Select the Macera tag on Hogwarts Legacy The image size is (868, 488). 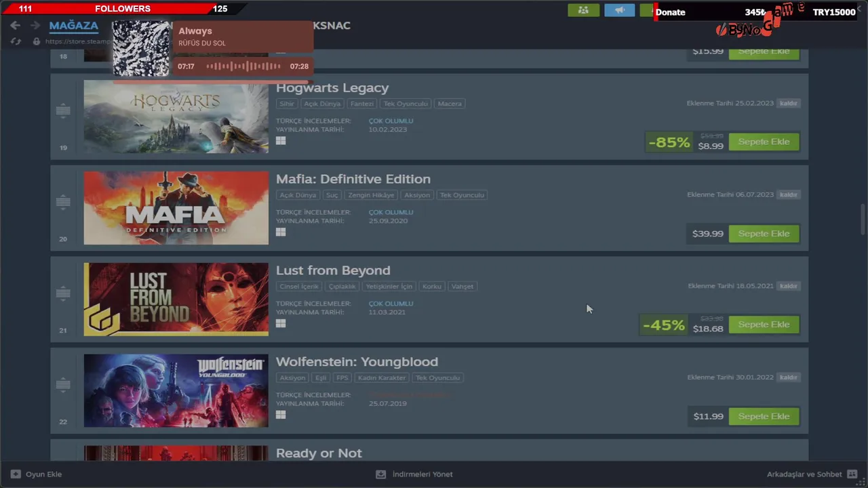click(x=450, y=104)
